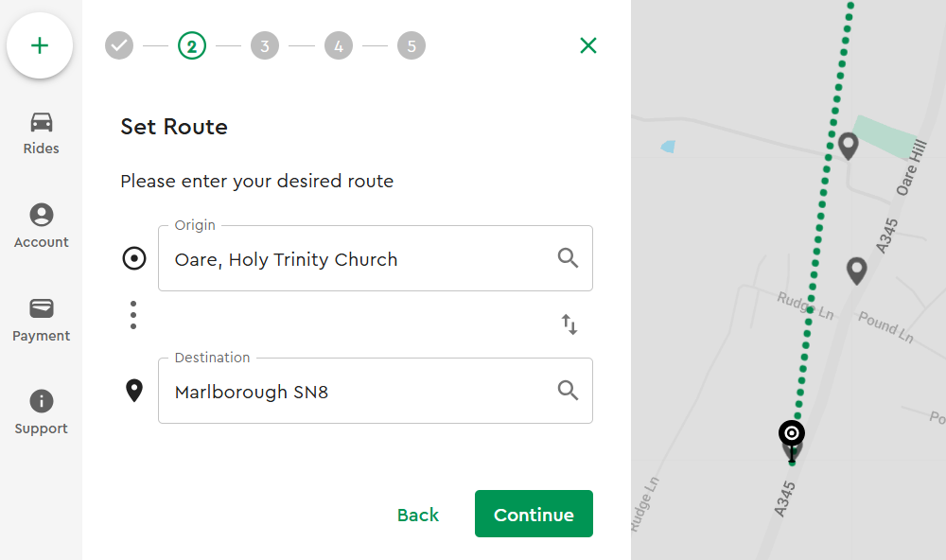Viewport: 946px width, 560px height.
Task: Click the green plus new ride button
Action: (x=40, y=45)
